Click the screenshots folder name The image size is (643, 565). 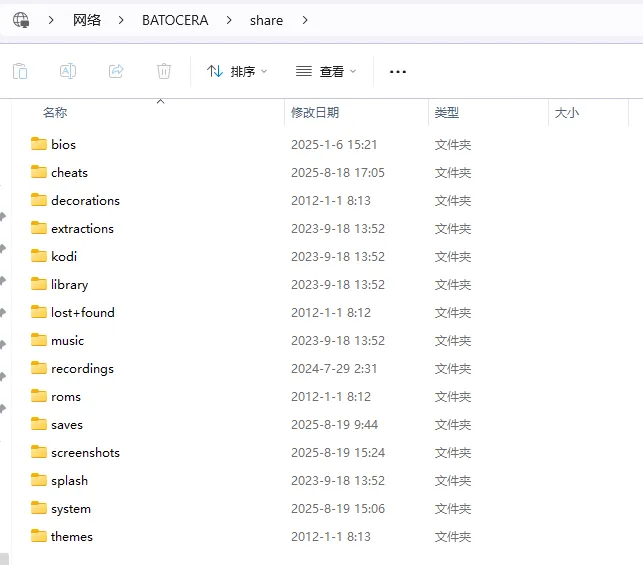click(85, 452)
